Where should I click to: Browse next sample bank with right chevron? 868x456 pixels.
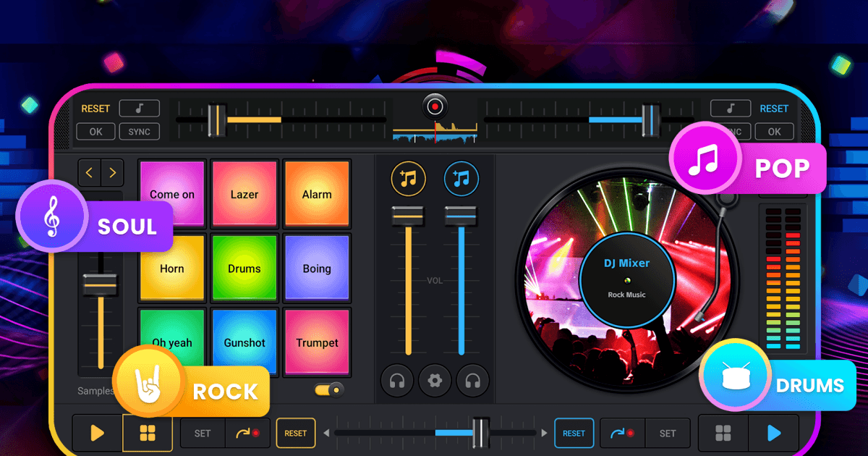point(114,172)
